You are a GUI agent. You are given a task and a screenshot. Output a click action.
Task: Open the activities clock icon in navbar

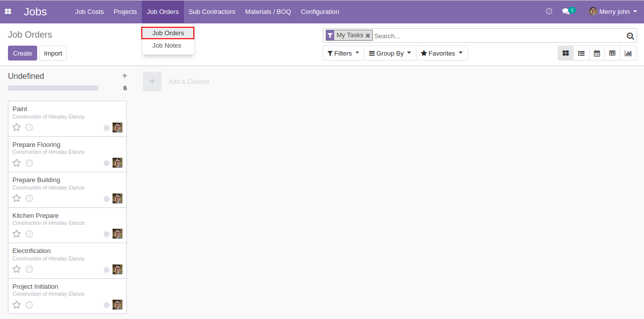549,11
